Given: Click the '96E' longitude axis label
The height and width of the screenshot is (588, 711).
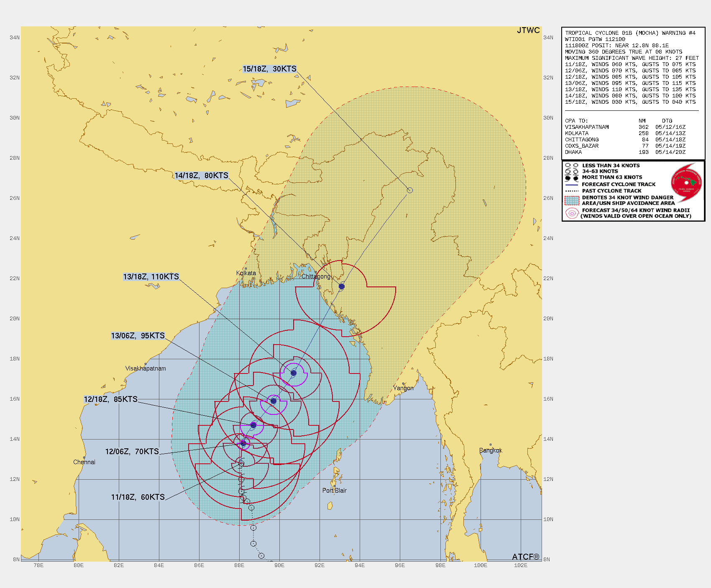Looking at the screenshot, I should point(400,565).
